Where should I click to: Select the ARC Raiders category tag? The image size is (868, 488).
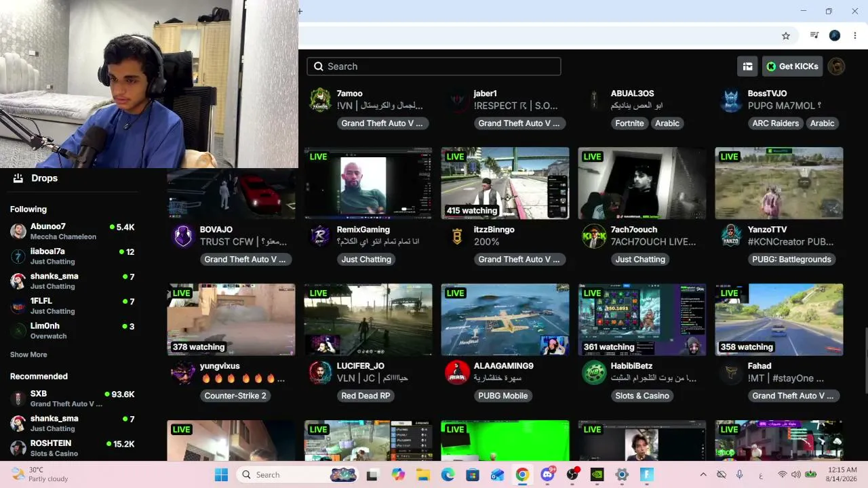pyautogui.click(x=775, y=123)
